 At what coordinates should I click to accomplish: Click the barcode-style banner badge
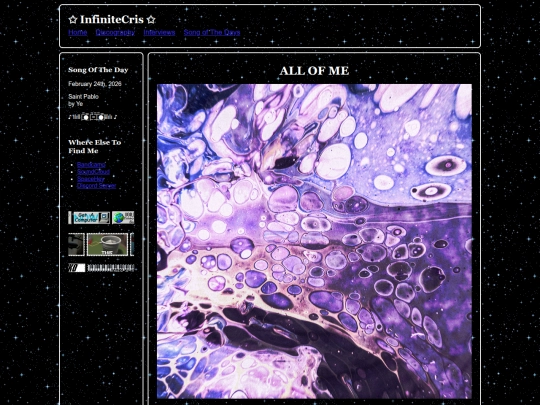pos(110,268)
